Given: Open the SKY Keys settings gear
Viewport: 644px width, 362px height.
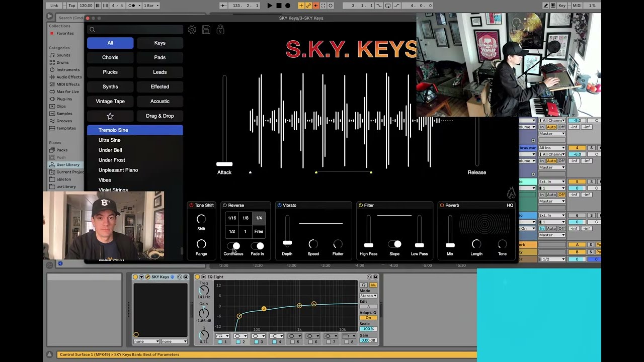Looking at the screenshot, I should coord(192,30).
